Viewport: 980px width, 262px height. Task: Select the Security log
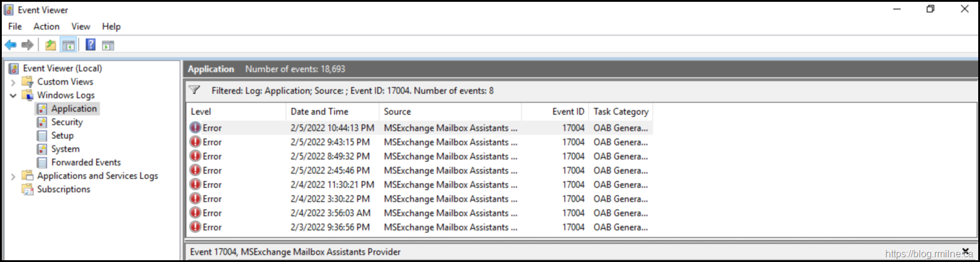67,122
